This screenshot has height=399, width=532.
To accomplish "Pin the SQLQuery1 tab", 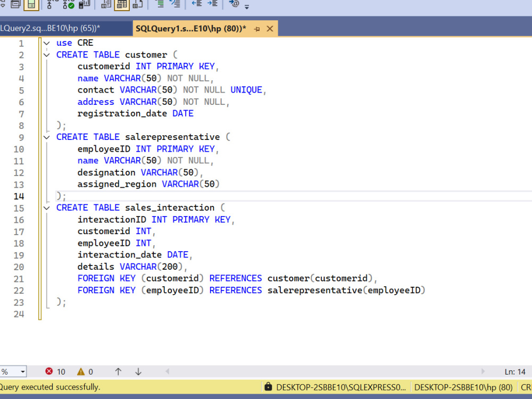I will tap(257, 29).
